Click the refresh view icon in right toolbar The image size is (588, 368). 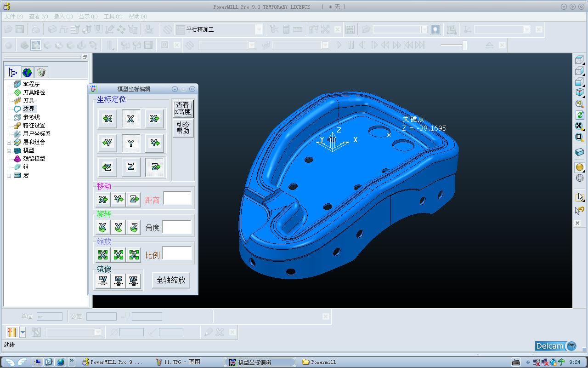point(579,115)
